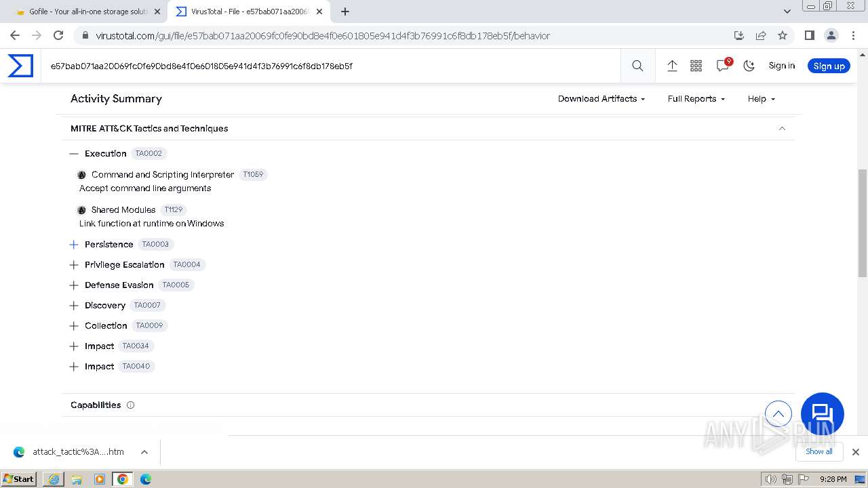Open the notifications comment icon

point(723,66)
